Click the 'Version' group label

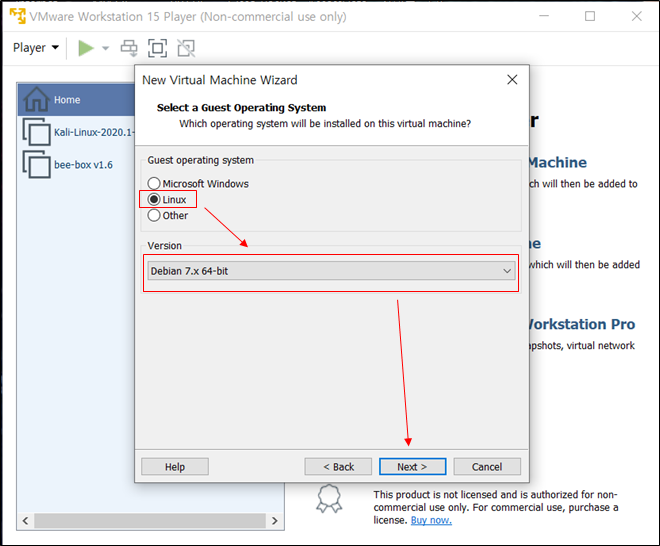165,245
